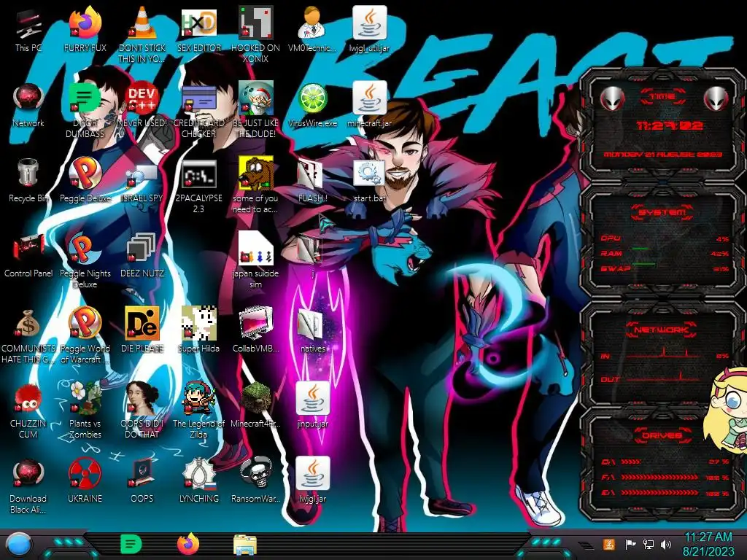Image resolution: width=747 pixels, height=560 pixels.
Task: Open the Recycle Bin
Action: coord(28,181)
